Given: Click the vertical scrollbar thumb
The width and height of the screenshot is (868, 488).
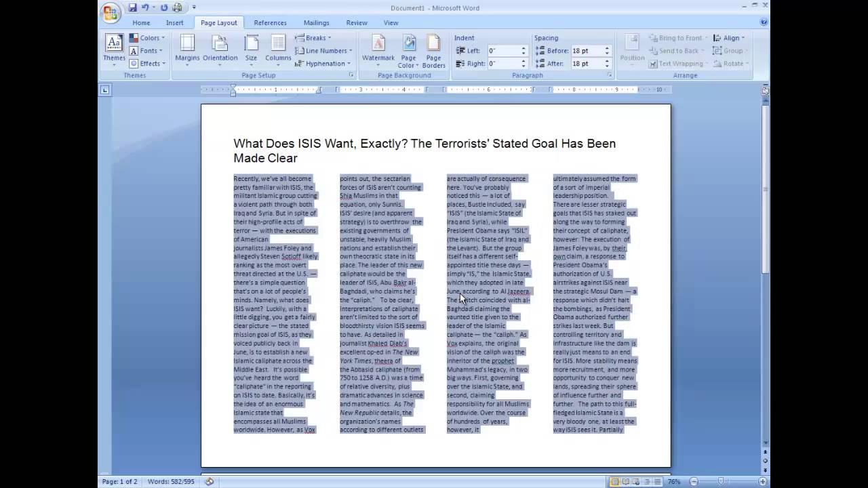Looking at the screenshot, I should (x=765, y=188).
